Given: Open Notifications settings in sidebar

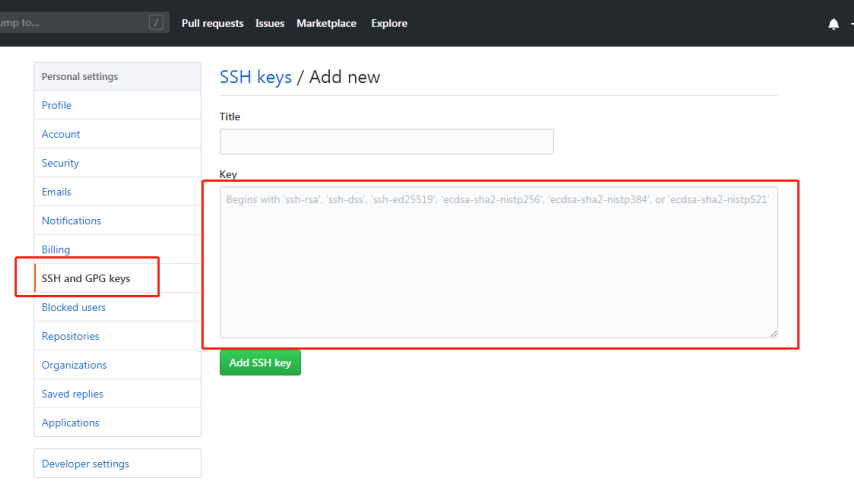Looking at the screenshot, I should pyautogui.click(x=117, y=221).
